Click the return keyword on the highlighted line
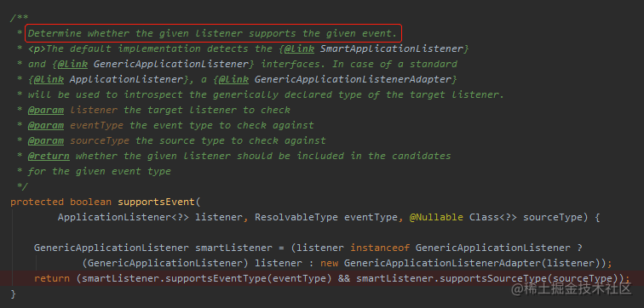644x308 pixels. (52, 279)
